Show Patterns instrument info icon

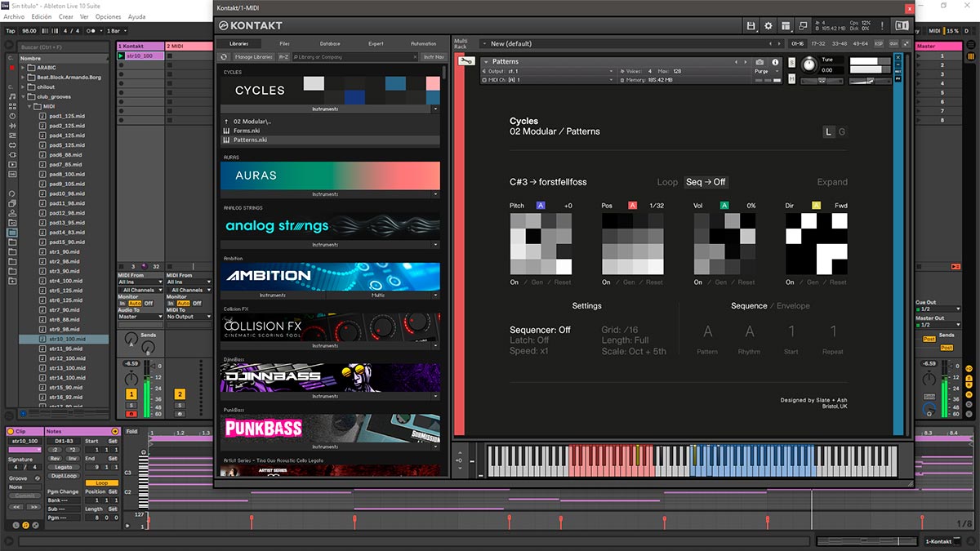click(x=775, y=62)
